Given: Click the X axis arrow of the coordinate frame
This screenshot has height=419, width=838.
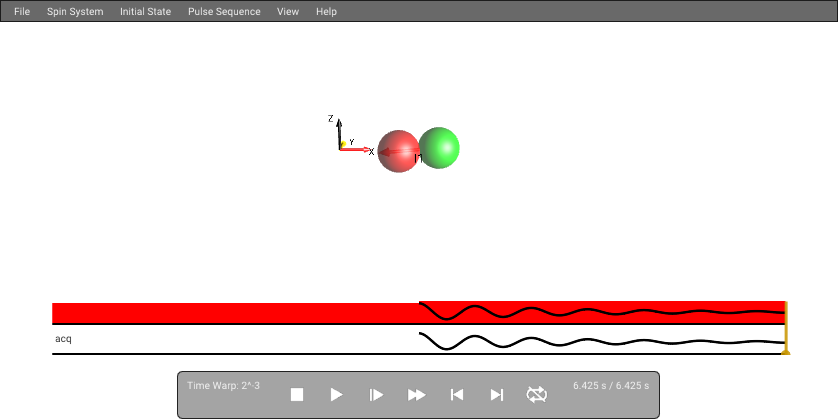Looking at the screenshot, I should tap(355, 149).
